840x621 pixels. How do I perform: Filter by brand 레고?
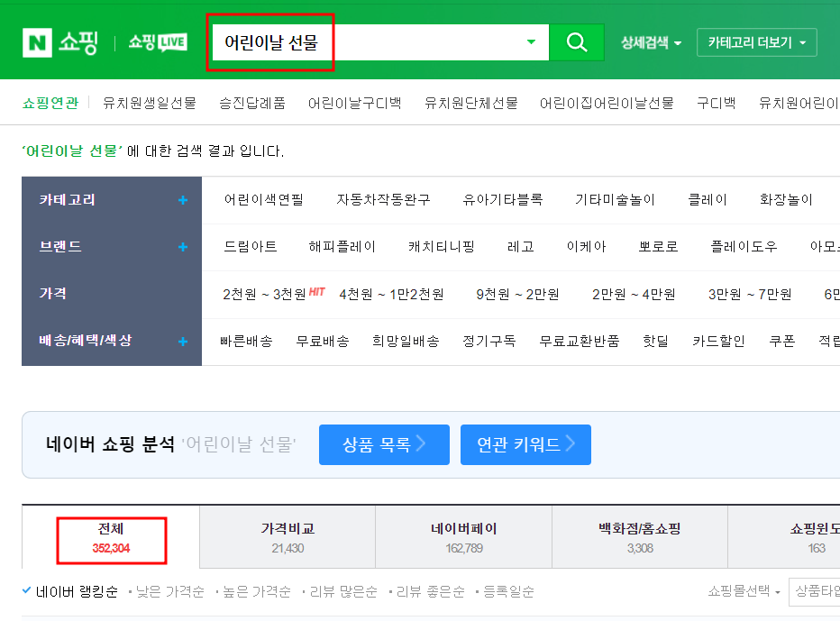521,246
